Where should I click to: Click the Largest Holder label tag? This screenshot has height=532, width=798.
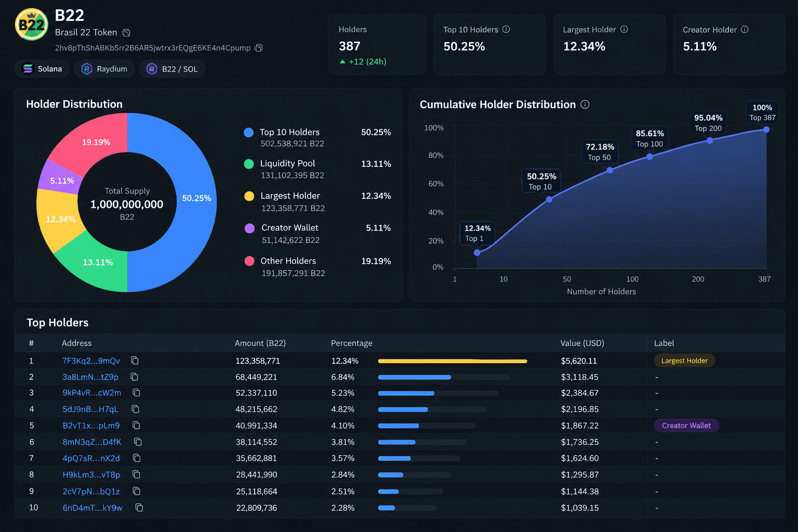[684, 361]
